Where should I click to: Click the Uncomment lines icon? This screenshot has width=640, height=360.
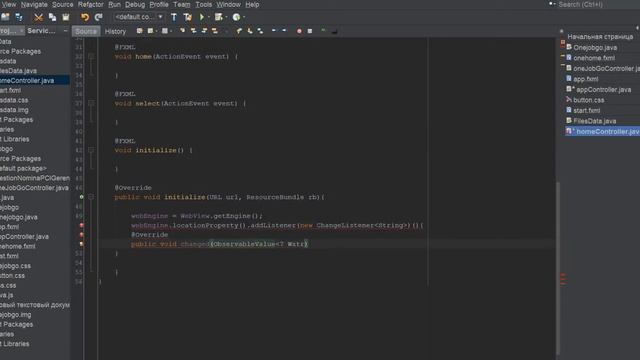334,31
